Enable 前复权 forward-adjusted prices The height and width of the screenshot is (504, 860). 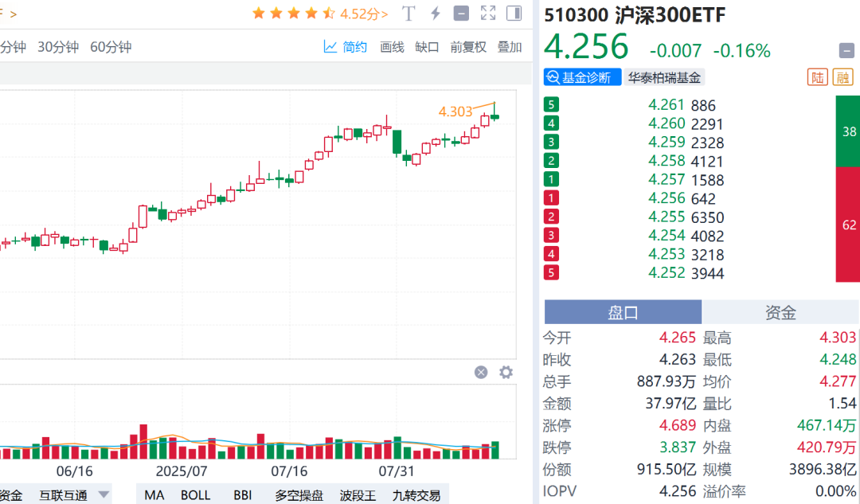pyautogui.click(x=468, y=47)
